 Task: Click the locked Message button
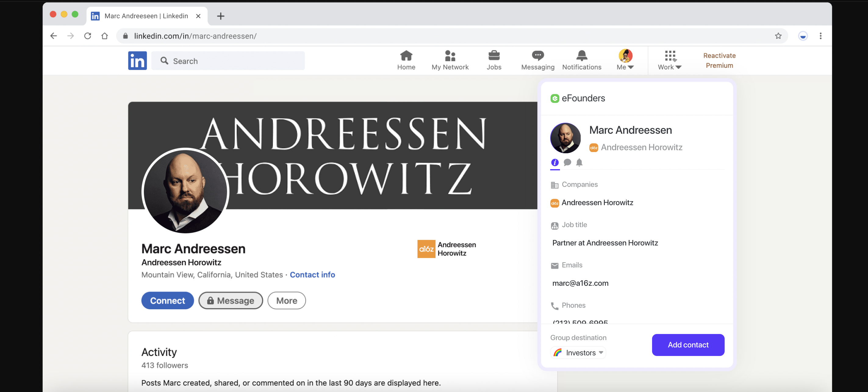click(x=231, y=300)
